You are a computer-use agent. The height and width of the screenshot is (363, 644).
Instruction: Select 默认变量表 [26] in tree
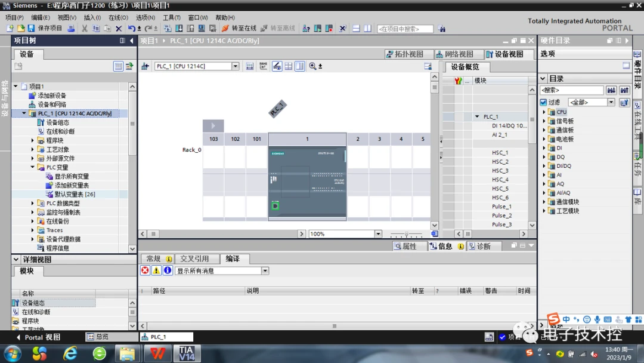75,194
